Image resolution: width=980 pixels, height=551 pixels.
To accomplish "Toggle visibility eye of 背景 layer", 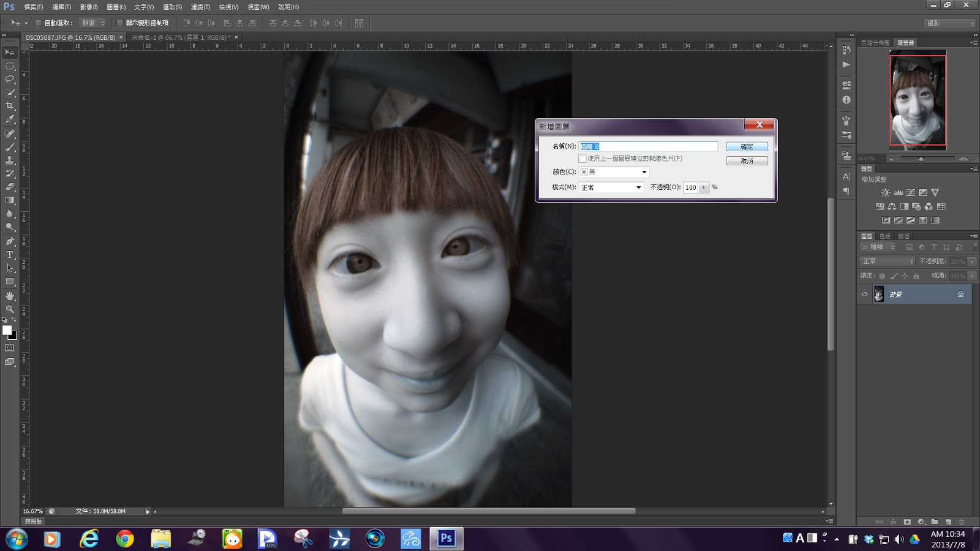I will [x=865, y=294].
